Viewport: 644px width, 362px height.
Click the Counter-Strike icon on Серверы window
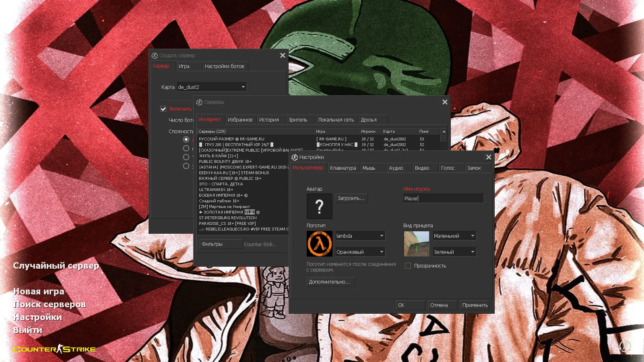click(x=200, y=102)
